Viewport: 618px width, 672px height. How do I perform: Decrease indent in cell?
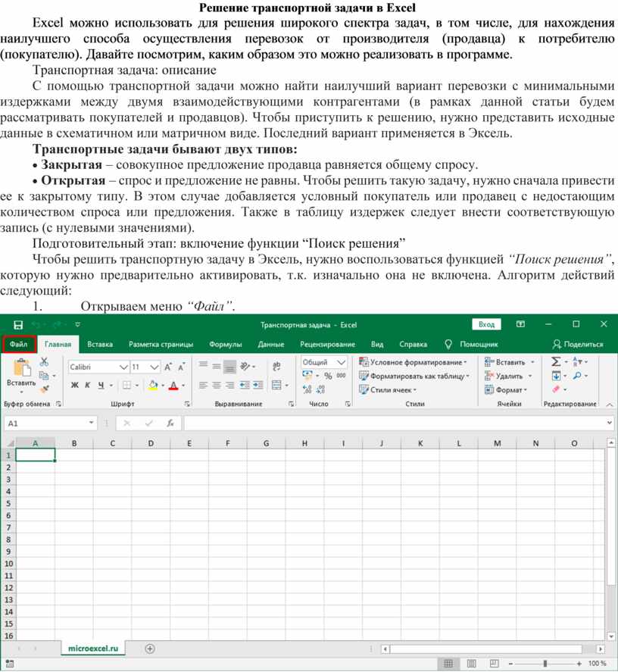click(x=245, y=385)
